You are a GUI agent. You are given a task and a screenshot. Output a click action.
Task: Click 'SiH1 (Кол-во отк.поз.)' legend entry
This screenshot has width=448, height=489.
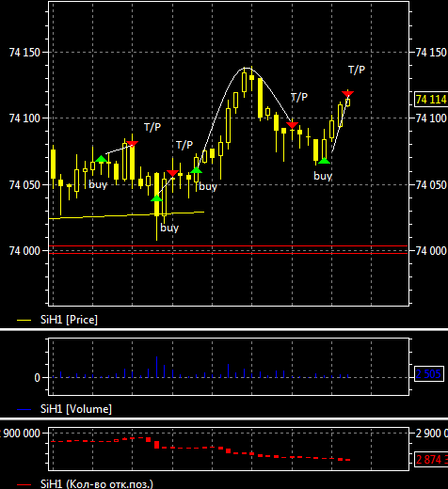(x=97, y=483)
